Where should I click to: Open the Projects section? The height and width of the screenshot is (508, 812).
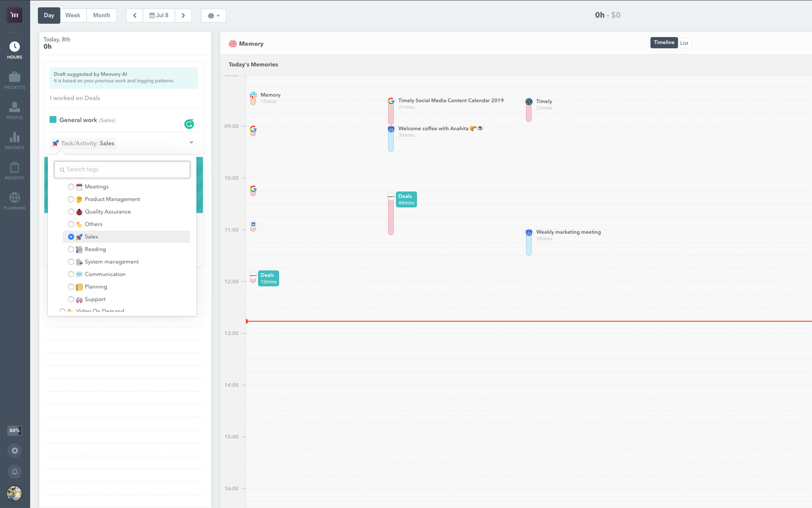14,81
